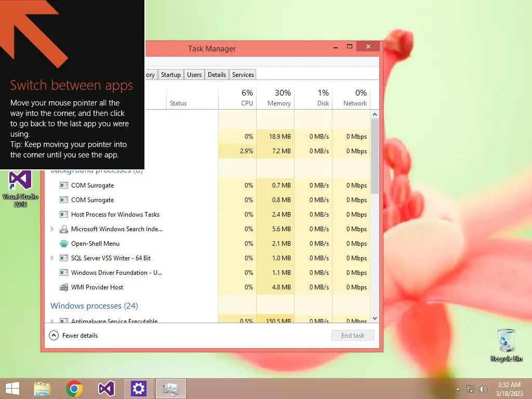The image size is (532, 399).
Task: Select the Open-Shell Menu process name
Action: coord(96,244)
